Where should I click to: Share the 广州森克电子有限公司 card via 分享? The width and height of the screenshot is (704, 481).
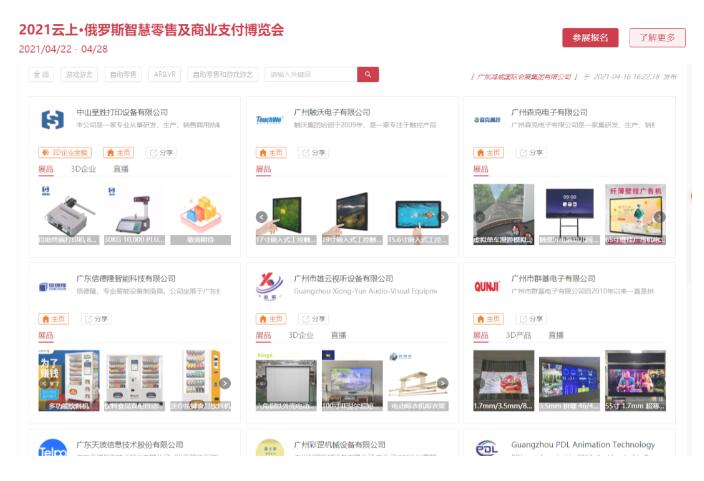pyautogui.click(x=531, y=153)
